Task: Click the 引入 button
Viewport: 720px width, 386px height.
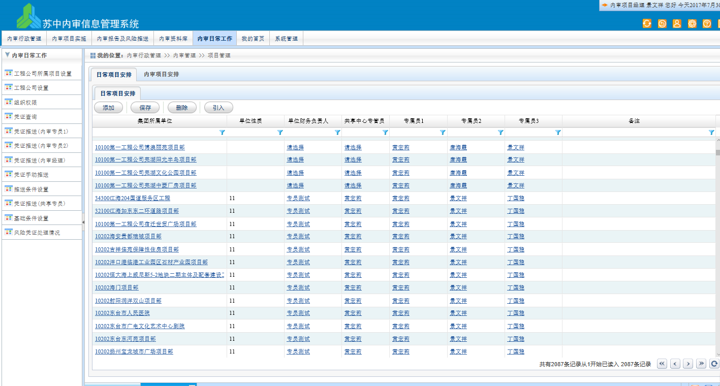Action: 219,107
